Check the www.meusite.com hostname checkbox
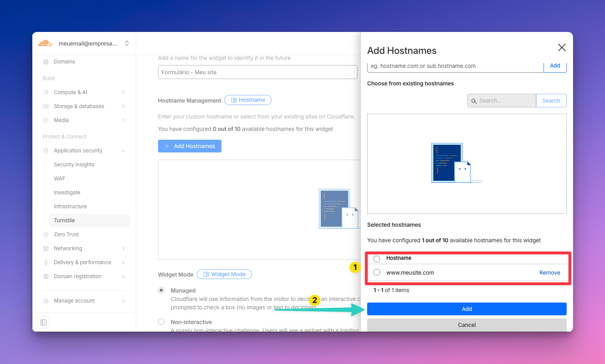 pyautogui.click(x=377, y=273)
